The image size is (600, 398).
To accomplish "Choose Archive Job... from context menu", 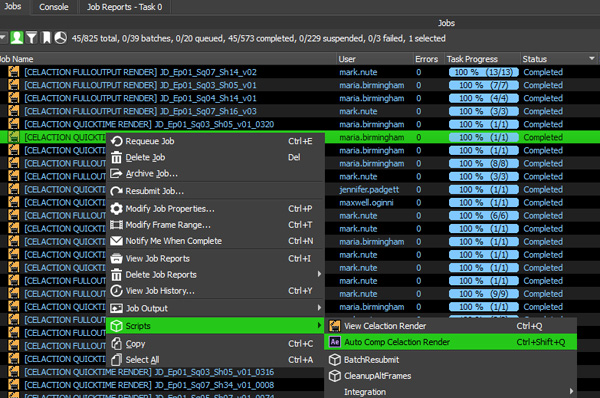I will tap(215, 174).
